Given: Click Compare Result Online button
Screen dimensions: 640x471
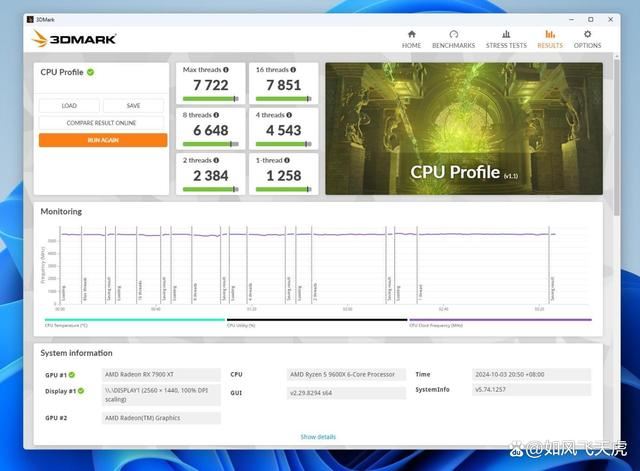Looking at the screenshot, I should click(102, 123).
